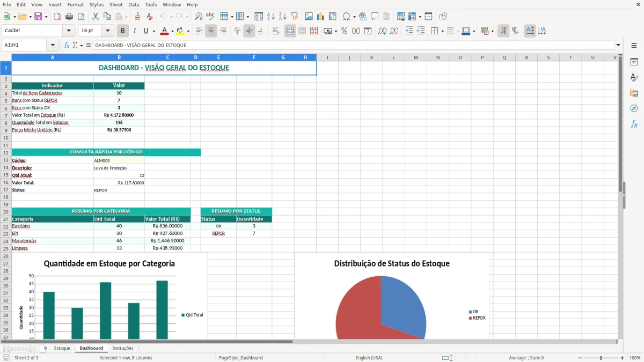This screenshot has height=362, width=644.
Task: Open Find and Replace magnifier icon
Action: (x=199, y=17)
